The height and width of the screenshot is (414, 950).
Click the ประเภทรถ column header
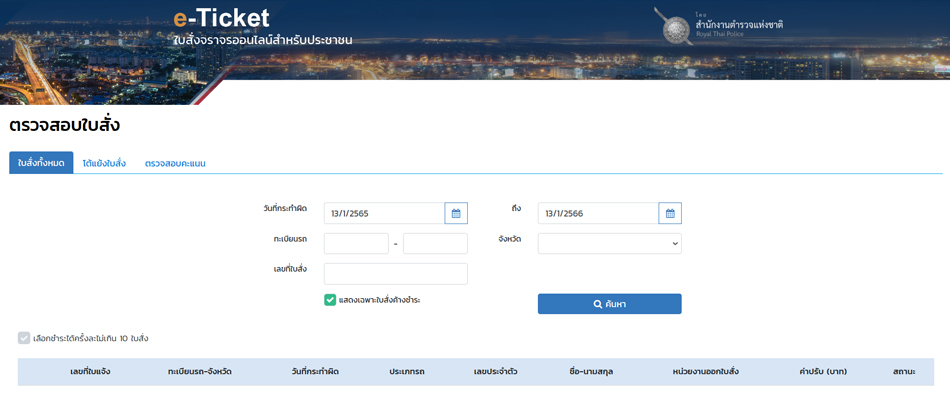(407, 372)
